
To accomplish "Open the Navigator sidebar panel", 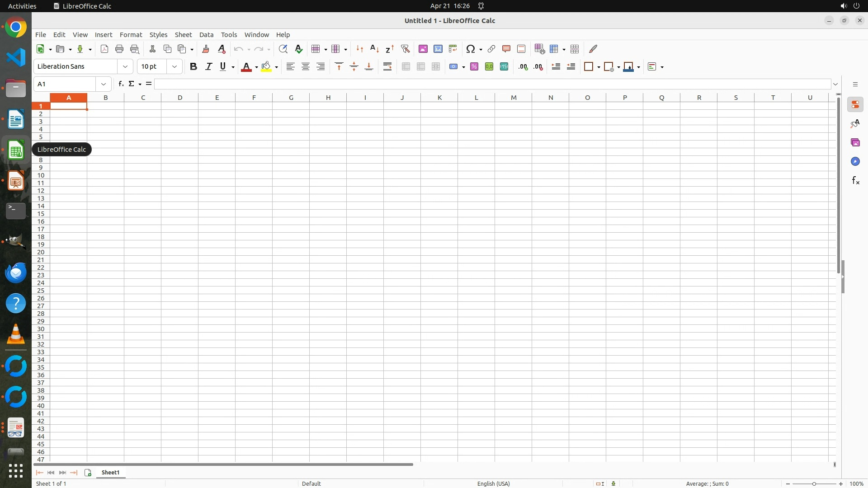I will tap(855, 162).
